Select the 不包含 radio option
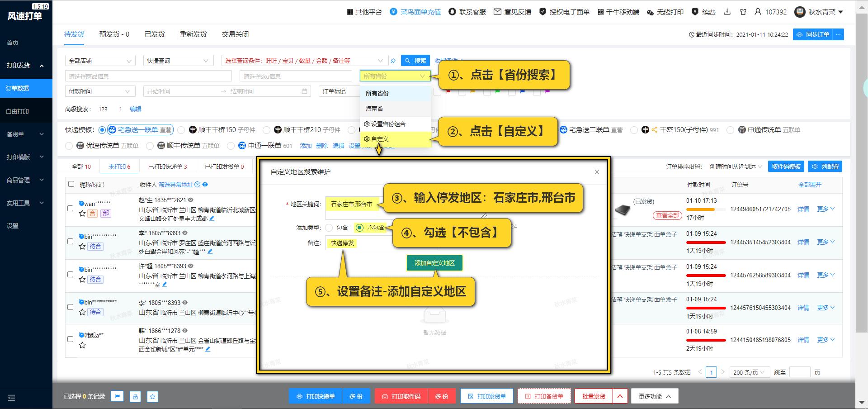Image resolution: width=868 pixels, height=409 pixels. (x=360, y=228)
